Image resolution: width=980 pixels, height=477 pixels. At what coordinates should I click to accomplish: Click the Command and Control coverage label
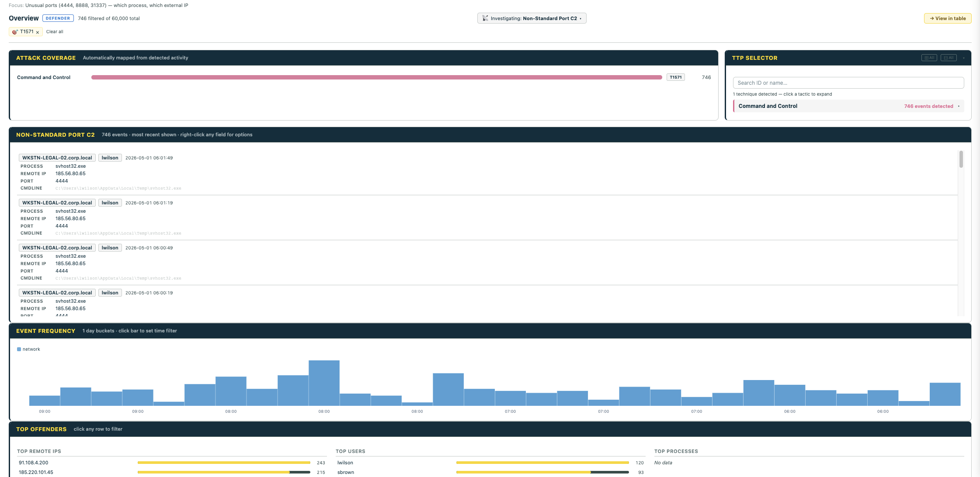tap(44, 77)
